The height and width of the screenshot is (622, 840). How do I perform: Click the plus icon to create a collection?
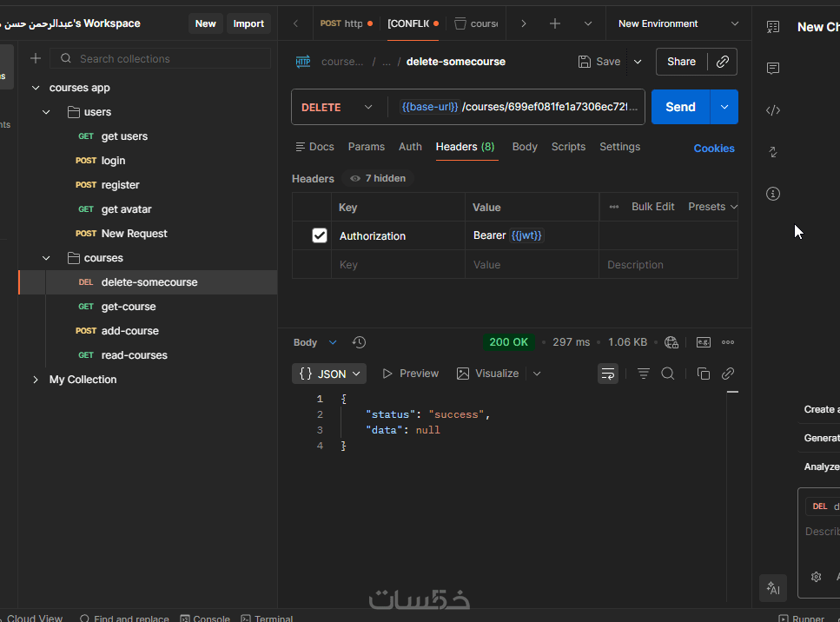(36, 58)
